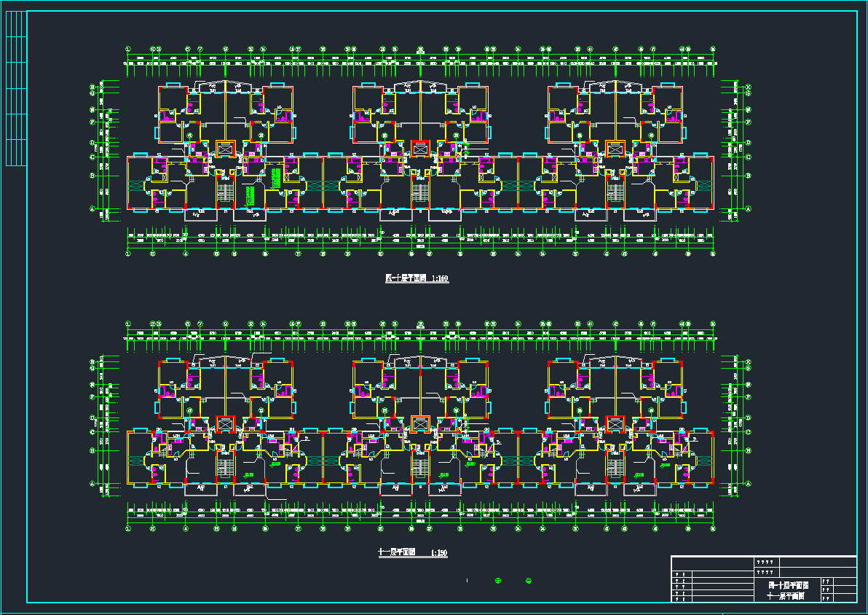Select the elevator symbol in lower-right unit
Image resolution: width=868 pixels, height=615 pixels.
[615, 423]
